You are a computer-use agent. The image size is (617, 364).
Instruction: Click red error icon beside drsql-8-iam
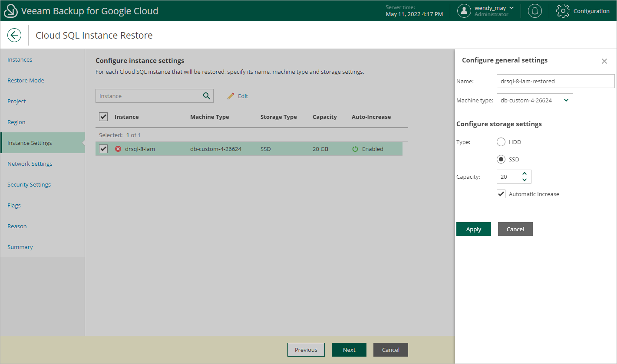click(x=118, y=149)
